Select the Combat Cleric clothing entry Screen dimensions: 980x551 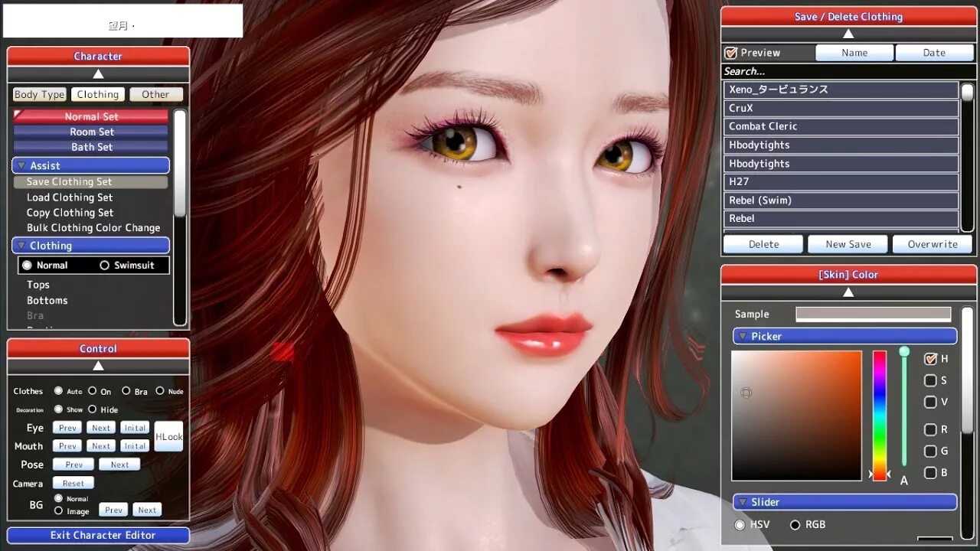click(x=841, y=126)
